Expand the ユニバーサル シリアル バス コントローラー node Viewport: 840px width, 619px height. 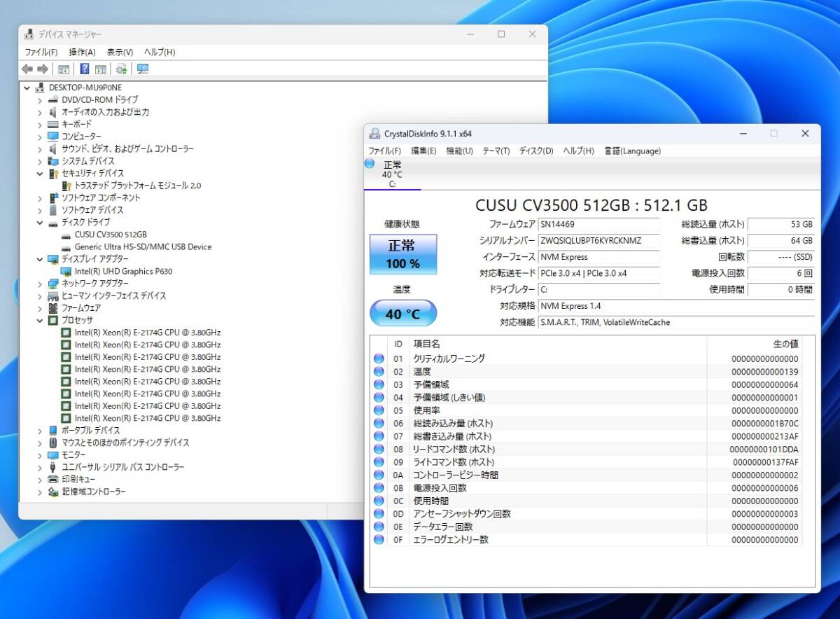coord(40,467)
